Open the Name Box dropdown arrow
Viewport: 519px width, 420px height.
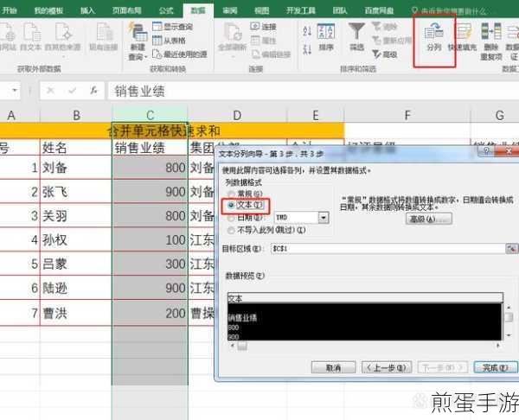pyautogui.click(x=15, y=90)
